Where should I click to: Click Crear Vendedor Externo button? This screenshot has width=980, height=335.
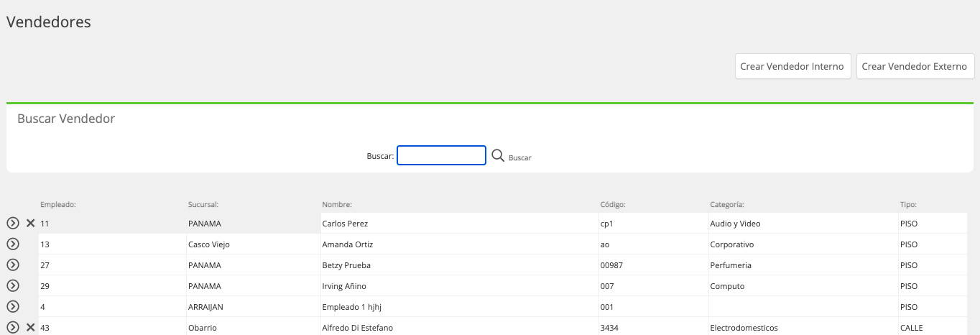(915, 66)
